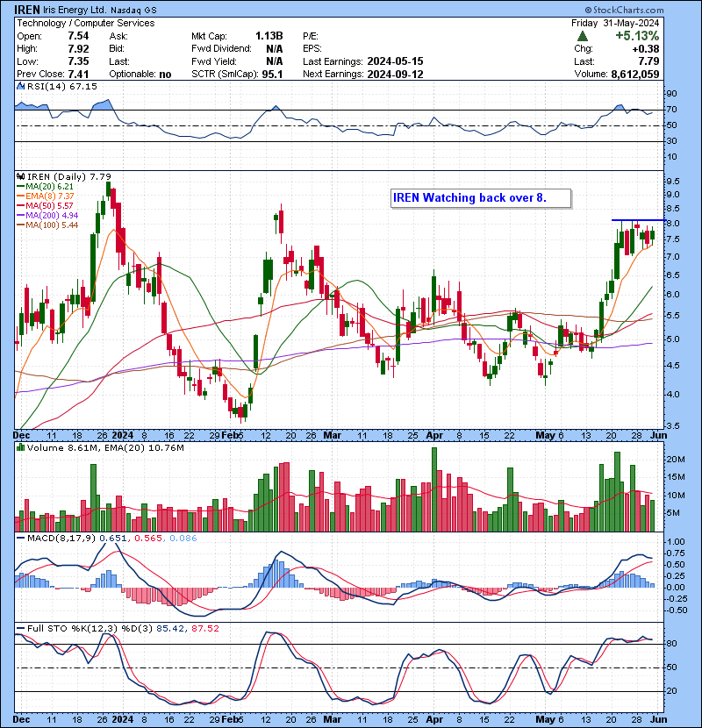The height and width of the screenshot is (728, 702).
Task: Click the RSI(14) 67.15 indicator label
Action: coord(62,86)
